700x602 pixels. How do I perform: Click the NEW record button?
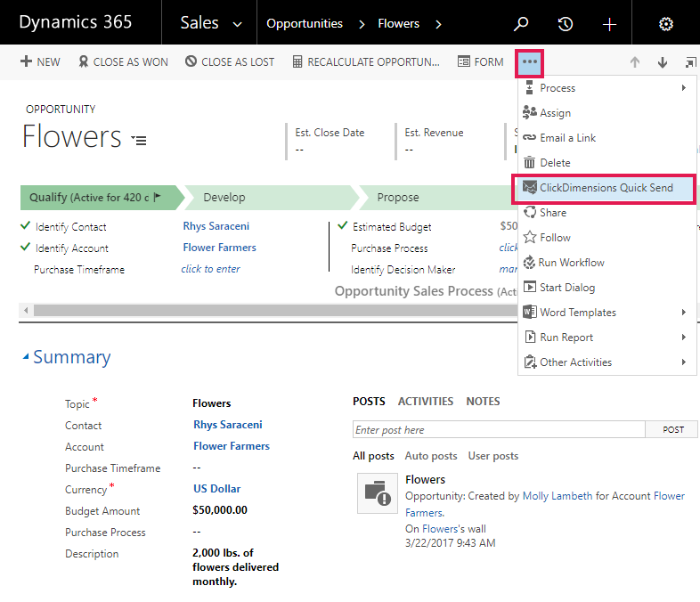40,61
